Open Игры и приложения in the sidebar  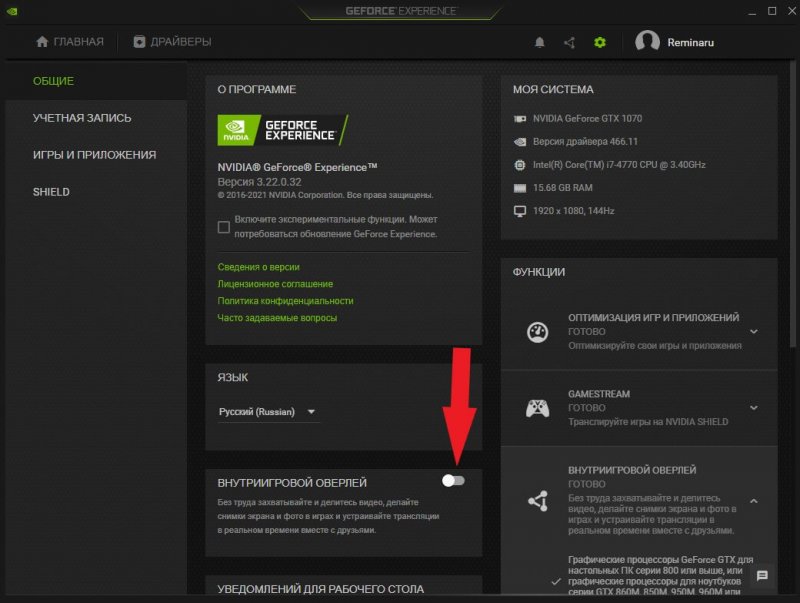pos(94,155)
